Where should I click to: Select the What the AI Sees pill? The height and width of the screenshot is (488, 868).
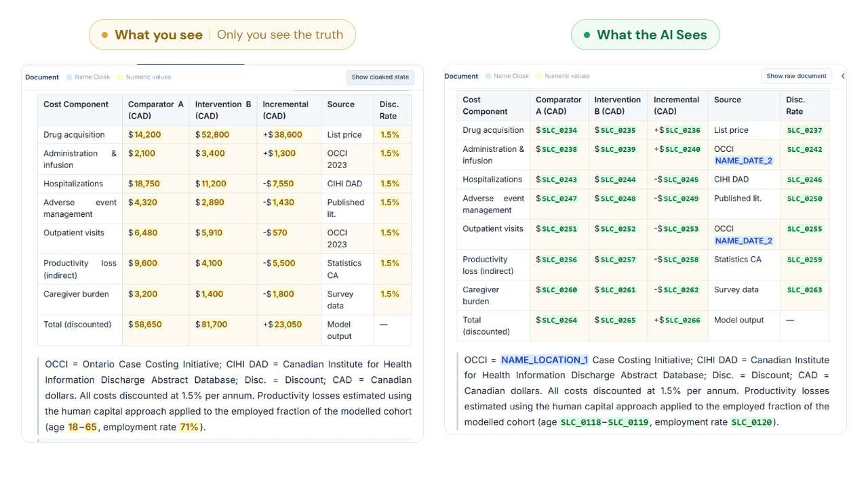[x=645, y=35]
